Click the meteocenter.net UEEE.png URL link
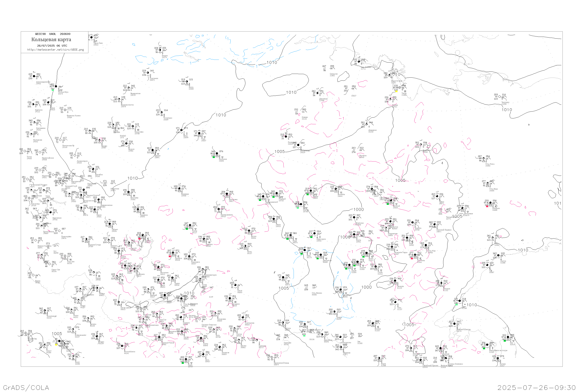This screenshot has width=588, height=392. (x=55, y=50)
